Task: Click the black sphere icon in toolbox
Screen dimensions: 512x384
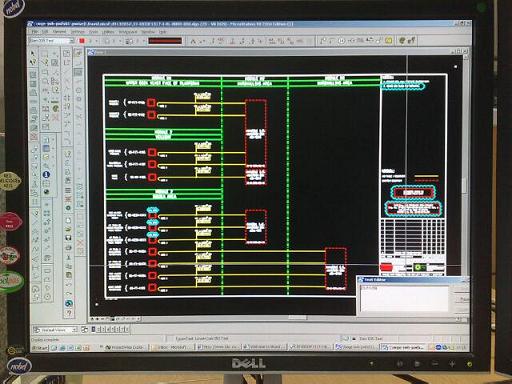Action: 46,192
